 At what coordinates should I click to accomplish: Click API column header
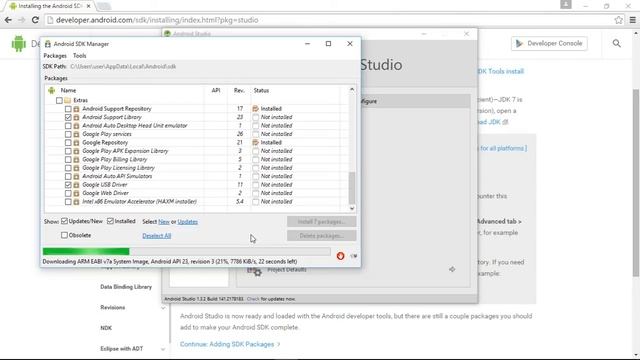click(x=216, y=90)
